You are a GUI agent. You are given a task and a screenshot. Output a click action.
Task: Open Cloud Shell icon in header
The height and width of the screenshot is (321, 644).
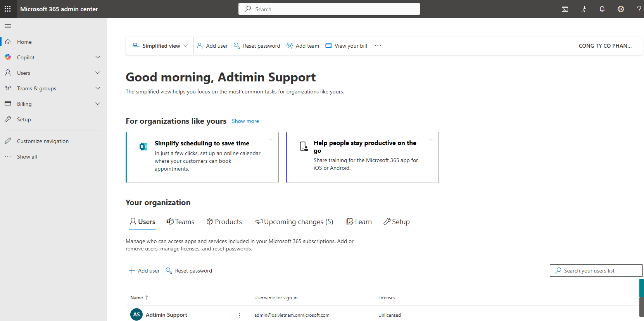click(x=565, y=9)
